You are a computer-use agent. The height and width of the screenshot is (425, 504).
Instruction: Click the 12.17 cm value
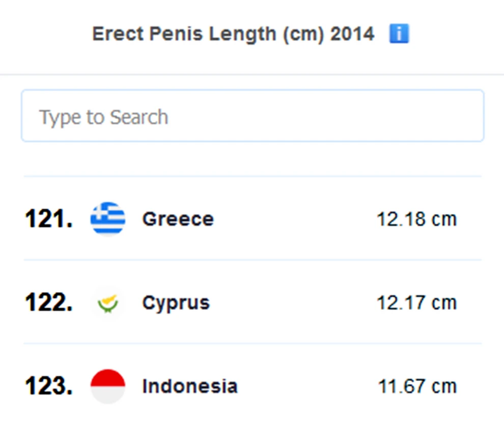click(x=416, y=303)
